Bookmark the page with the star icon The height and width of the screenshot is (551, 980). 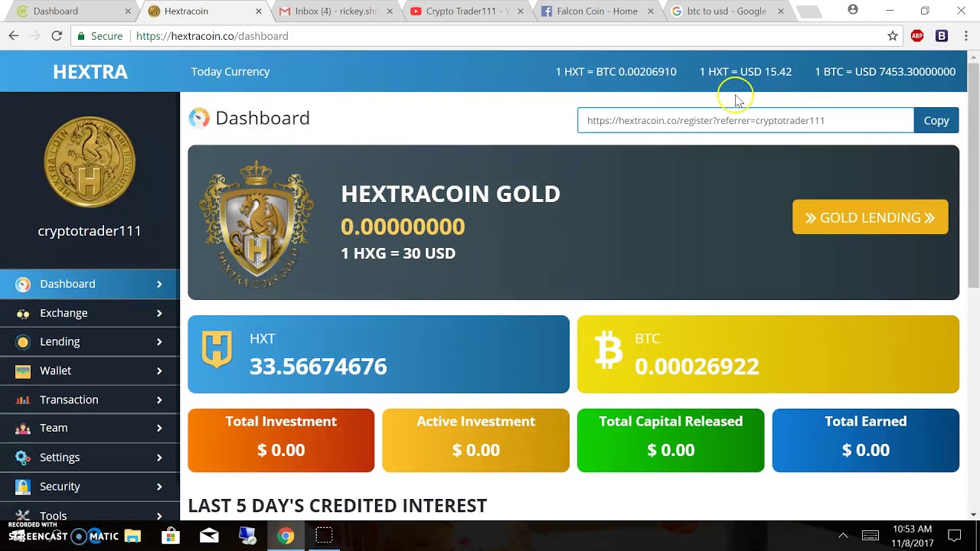tap(893, 36)
